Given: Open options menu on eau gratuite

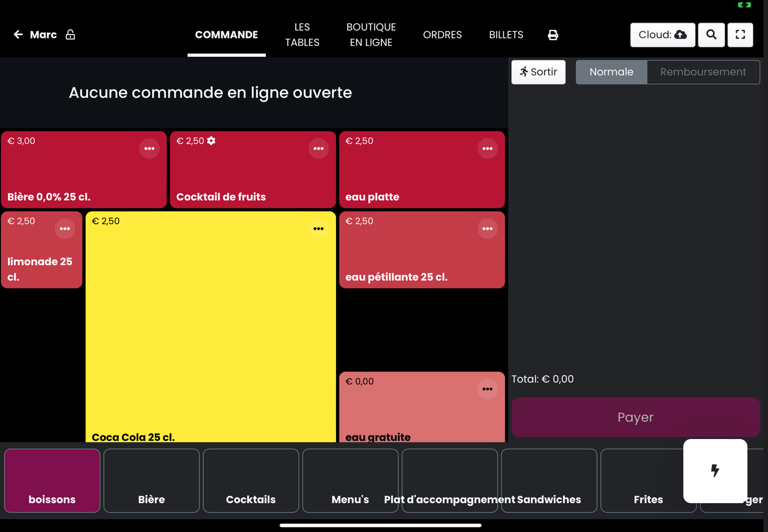Looking at the screenshot, I should [487, 389].
